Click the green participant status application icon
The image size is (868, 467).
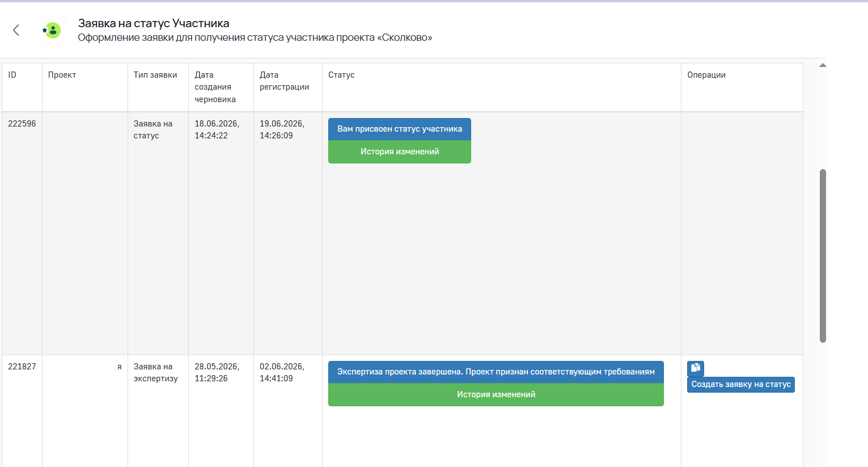coord(52,30)
